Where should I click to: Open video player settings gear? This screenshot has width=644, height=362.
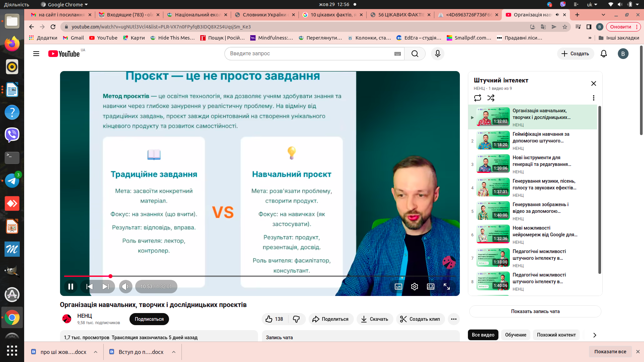pyautogui.click(x=415, y=287)
